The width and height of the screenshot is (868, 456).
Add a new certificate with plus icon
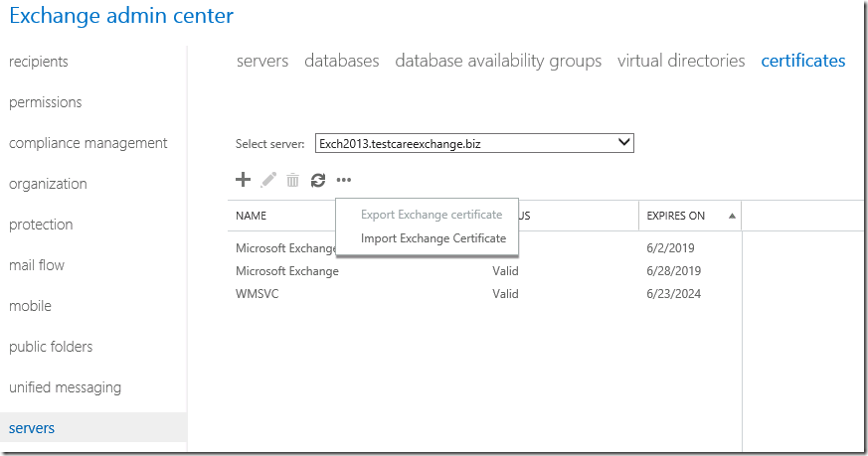click(x=243, y=179)
